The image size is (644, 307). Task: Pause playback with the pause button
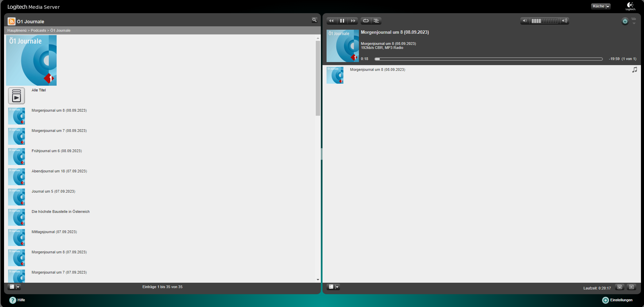(x=342, y=21)
